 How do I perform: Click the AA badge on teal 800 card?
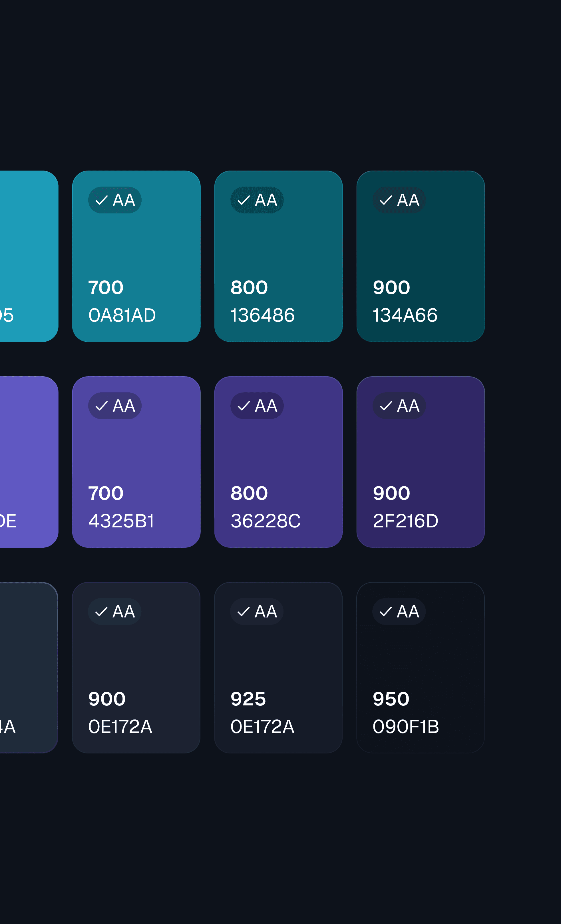257,200
